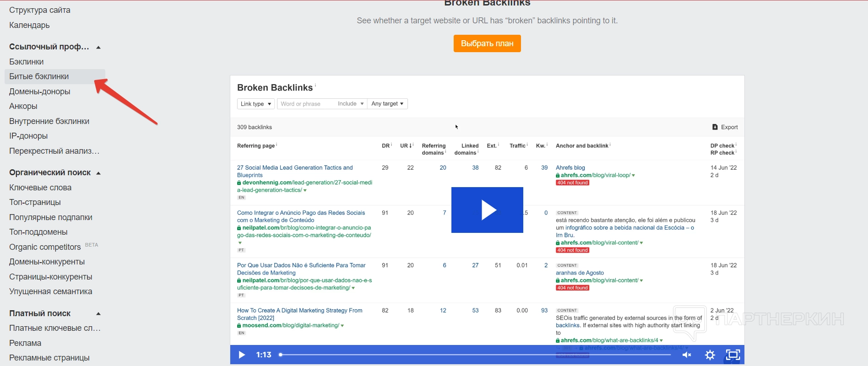Screen dimensions: 868x366
Task: Click the Export icon in backlinks table
Action: pos(715,127)
